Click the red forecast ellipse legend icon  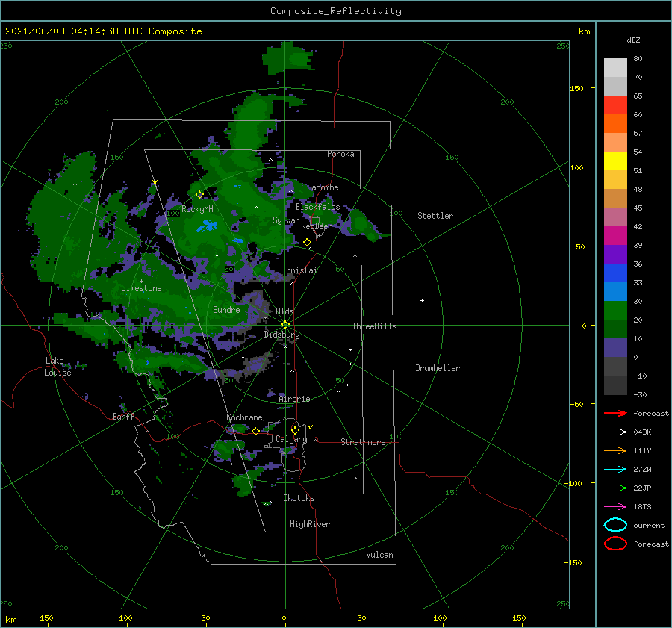(615, 544)
